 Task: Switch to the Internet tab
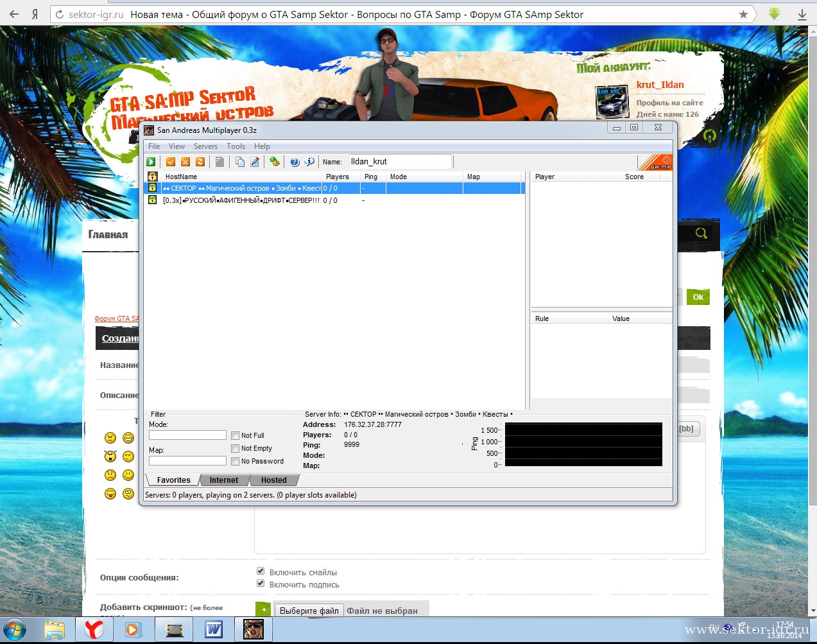point(223,480)
